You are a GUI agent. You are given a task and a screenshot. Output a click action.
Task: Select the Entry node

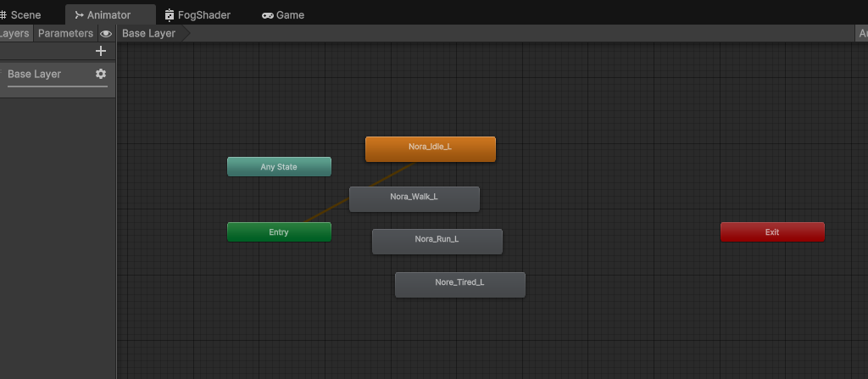coord(279,232)
